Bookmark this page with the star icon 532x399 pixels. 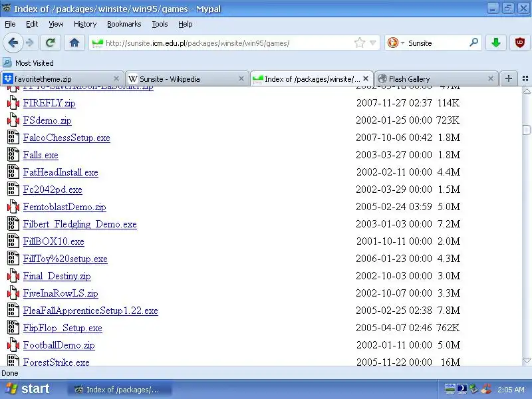point(359,43)
